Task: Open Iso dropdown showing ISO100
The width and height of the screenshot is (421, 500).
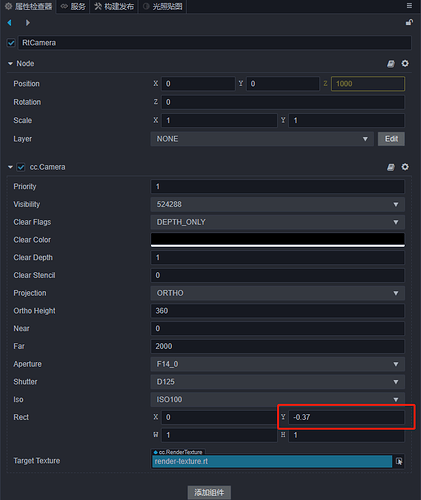Action: point(278,399)
